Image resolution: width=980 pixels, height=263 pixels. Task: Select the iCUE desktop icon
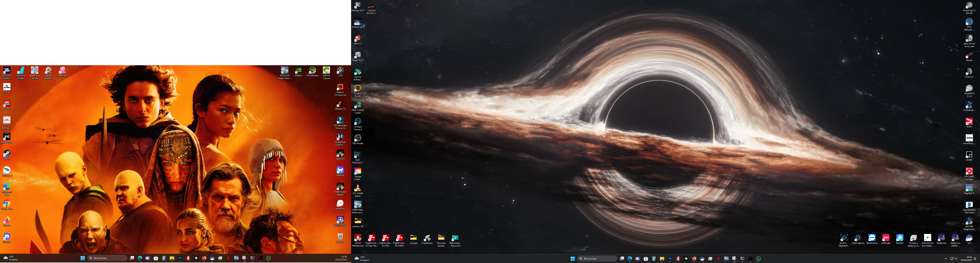point(340,72)
